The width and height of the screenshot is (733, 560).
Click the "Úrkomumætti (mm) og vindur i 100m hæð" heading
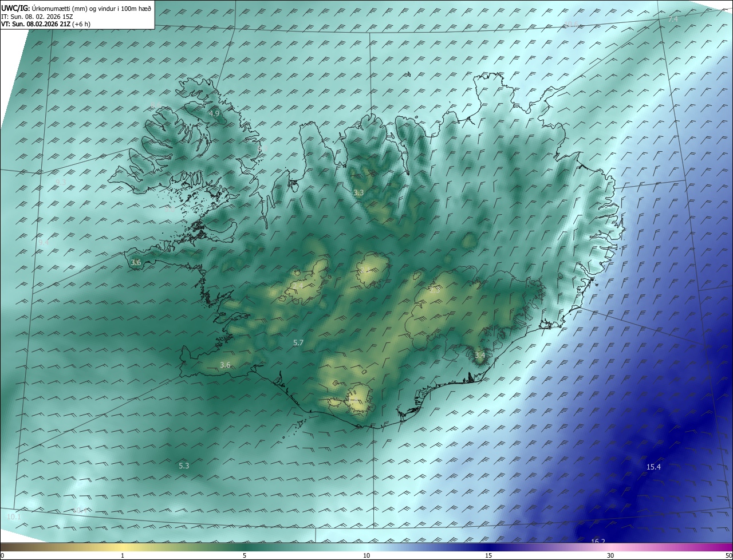[x=92, y=8]
